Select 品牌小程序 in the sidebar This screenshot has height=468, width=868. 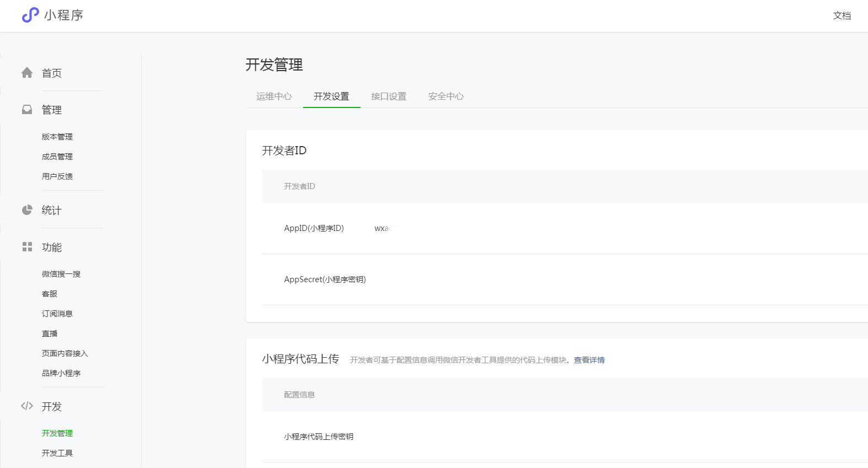[x=61, y=373]
